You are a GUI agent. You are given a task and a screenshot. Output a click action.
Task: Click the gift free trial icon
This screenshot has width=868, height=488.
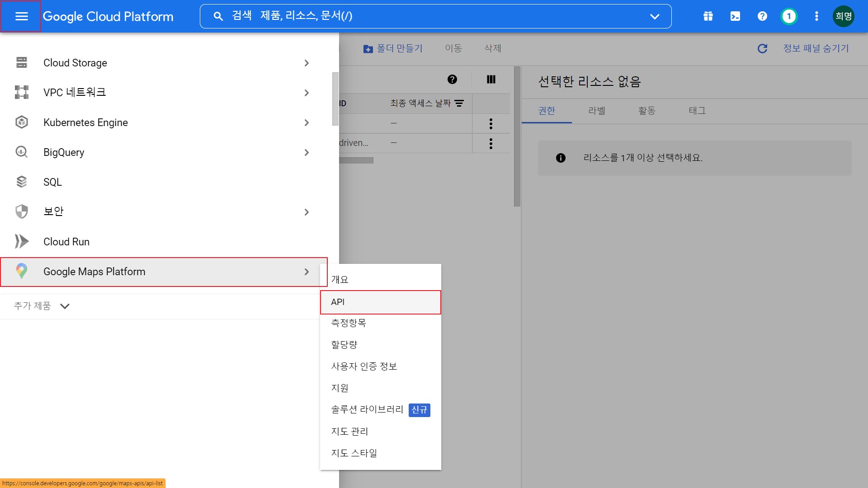pos(708,16)
